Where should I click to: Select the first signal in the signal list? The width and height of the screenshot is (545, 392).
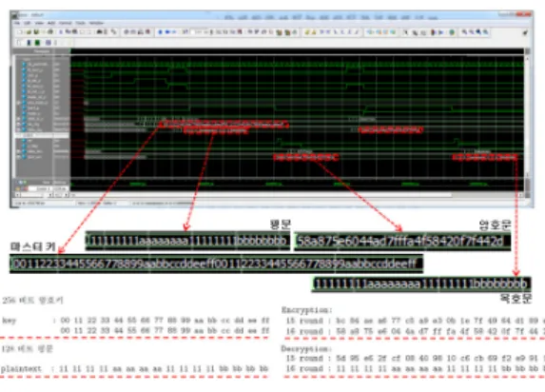click(x=36, y=65)
